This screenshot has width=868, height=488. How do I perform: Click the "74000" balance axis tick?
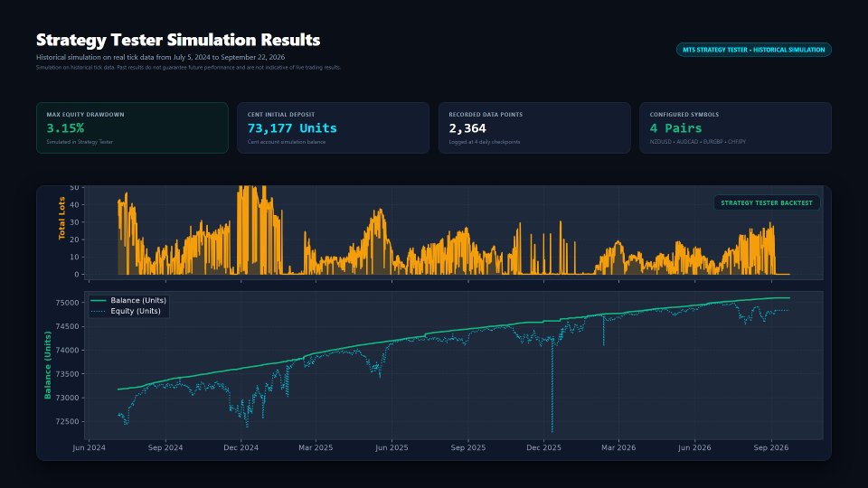[x=68, y=351]
